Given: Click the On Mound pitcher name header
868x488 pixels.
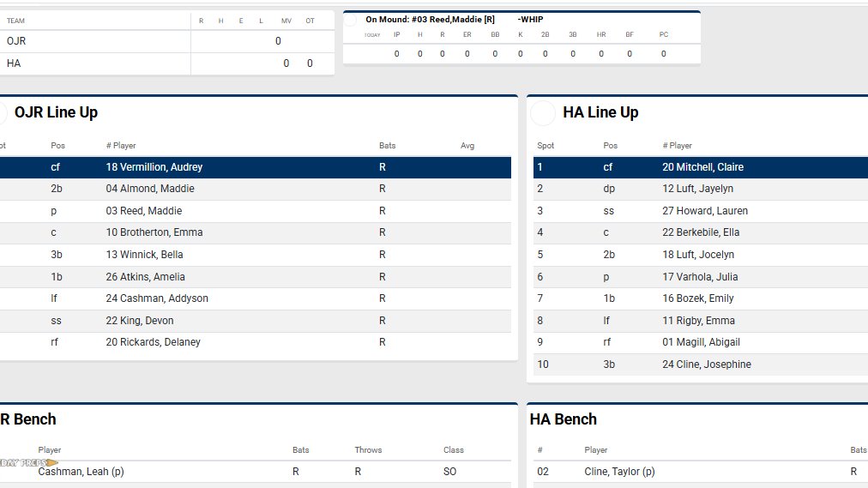Looking at the screenshot, I should [x=430, y=20].
